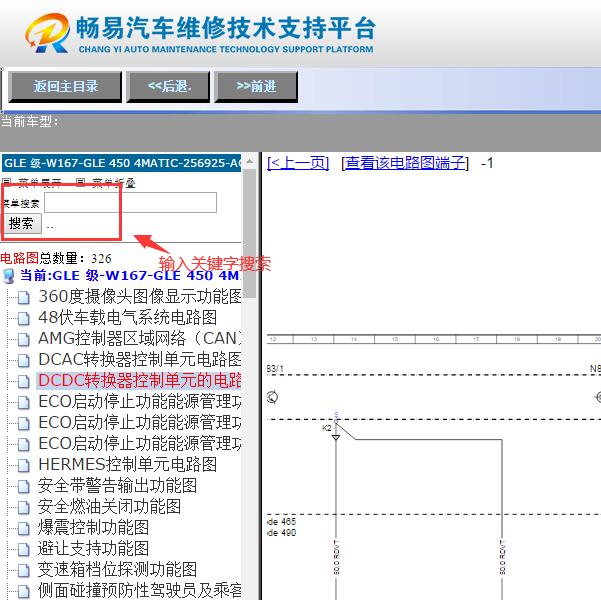This screenshot has width=601, height=600.
Task: Select the 当前:GLE 级-W167 root node
Action: tap(130, 276)
